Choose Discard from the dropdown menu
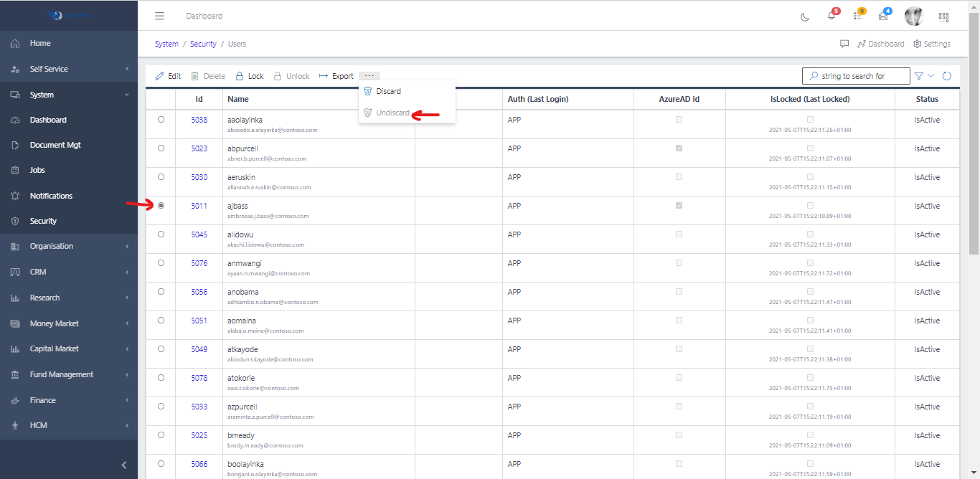The image size is (980, 479). [x=388, y=91]
